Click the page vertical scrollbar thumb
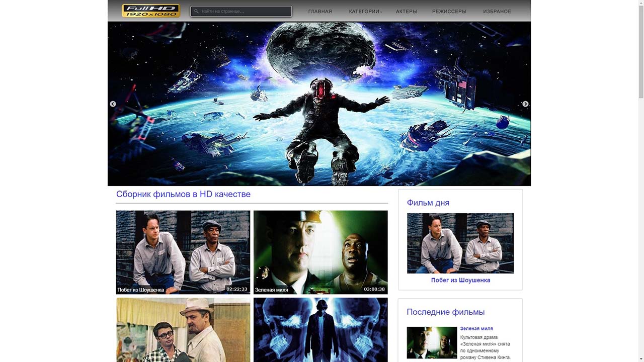 tap(640, 52)
